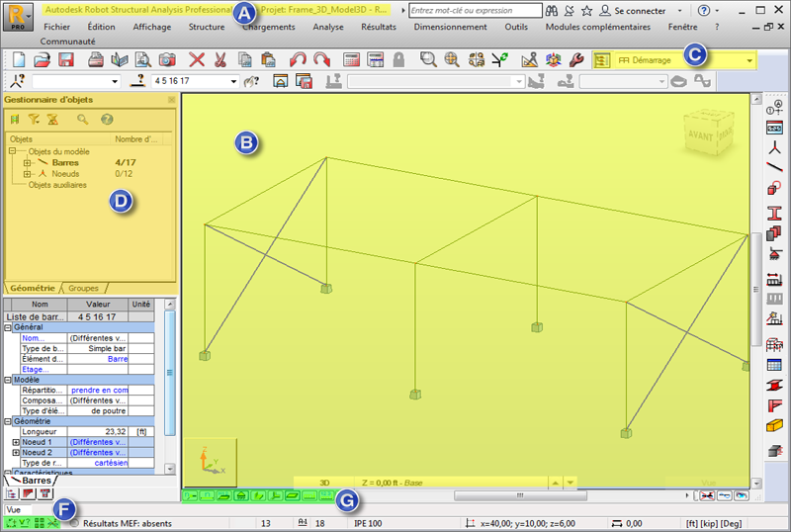Click the node selection icon with question mark

tap(18, 81)
